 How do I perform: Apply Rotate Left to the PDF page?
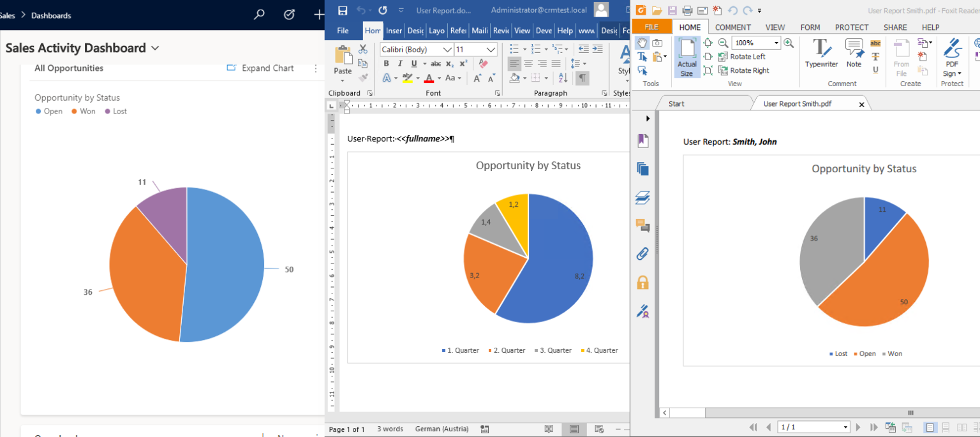tap(748, 56)
